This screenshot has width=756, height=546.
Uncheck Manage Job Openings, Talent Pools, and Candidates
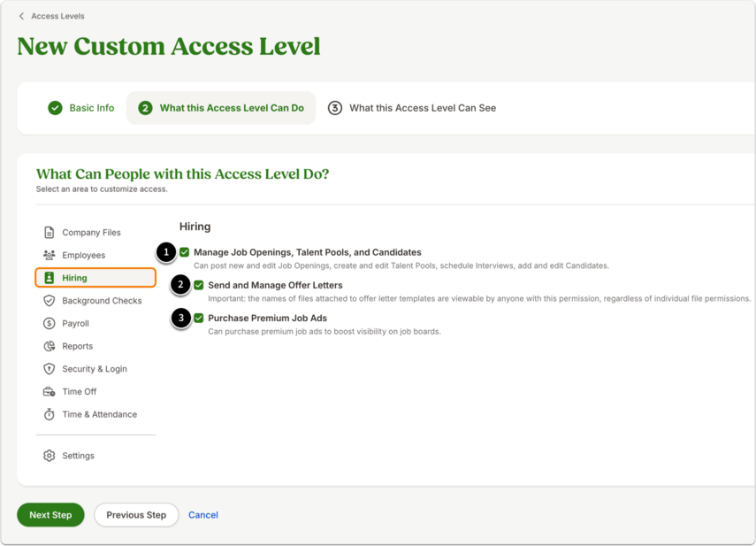(x=184, y=252)
